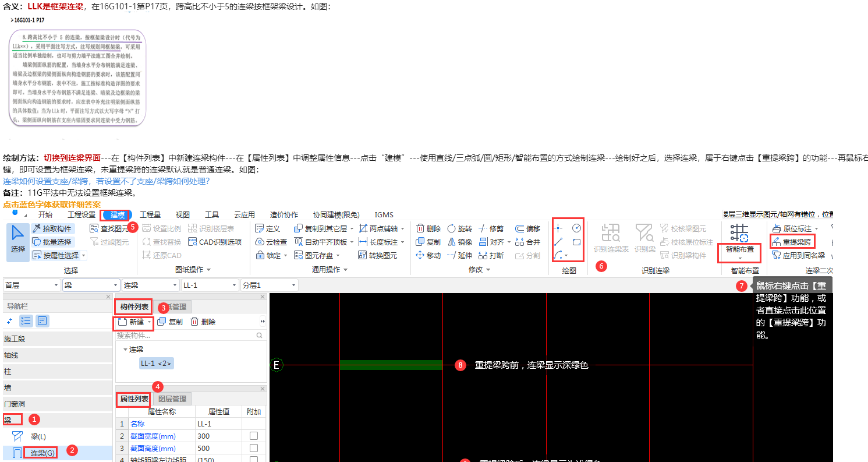The width and height of the screenshot is (868, 462).
Task: Click 拾取构件 tool
Action: pos(52,228)
